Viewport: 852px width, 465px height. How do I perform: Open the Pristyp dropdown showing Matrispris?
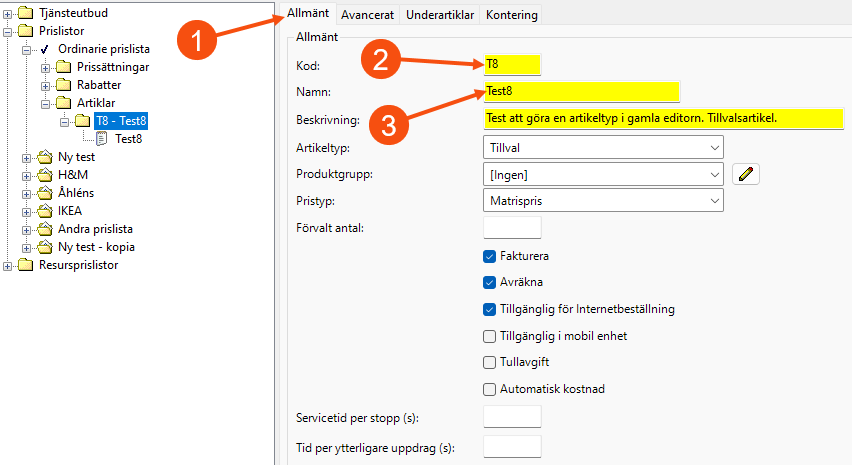(x=603, y=201)
